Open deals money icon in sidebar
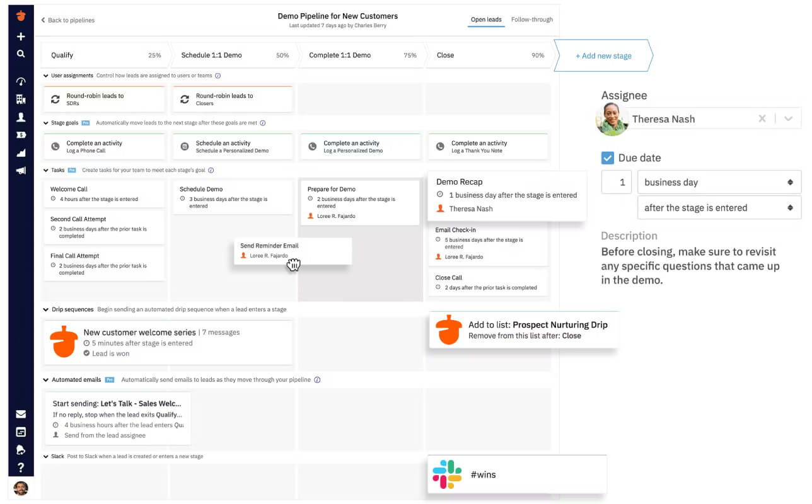The height and width of the screenshot is (504, 812). [x=21, y=135]
